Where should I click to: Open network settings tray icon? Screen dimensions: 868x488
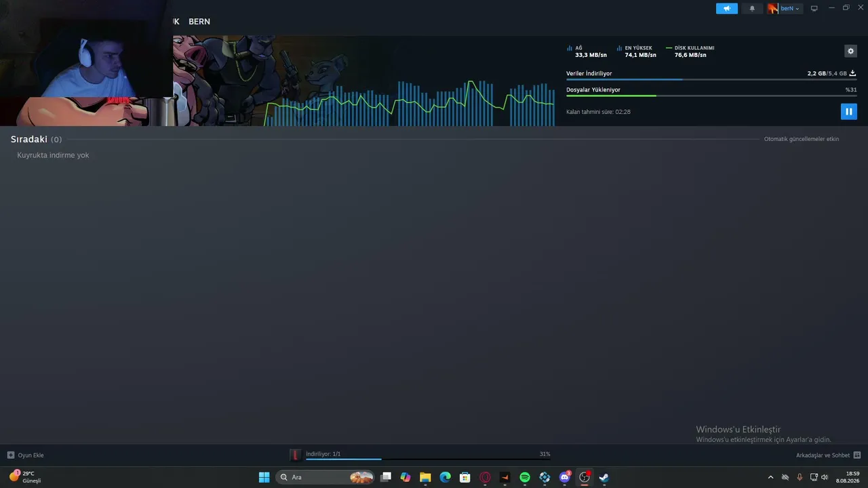click(x=814, y=477)
